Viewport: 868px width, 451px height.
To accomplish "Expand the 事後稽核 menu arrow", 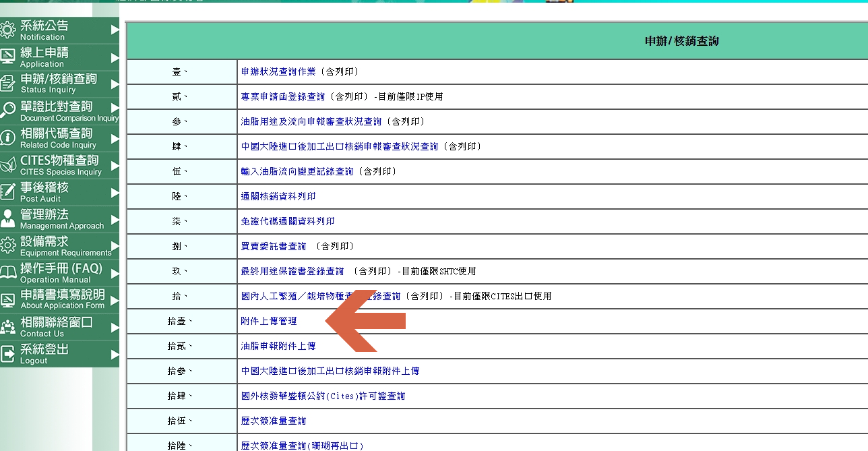I will click(x=115, y=192).
